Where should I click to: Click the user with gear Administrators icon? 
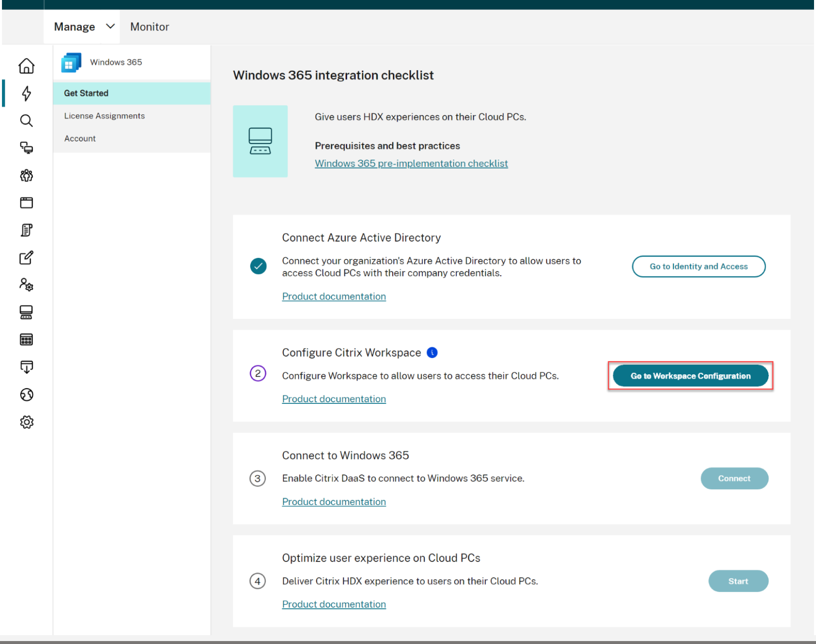27,285
